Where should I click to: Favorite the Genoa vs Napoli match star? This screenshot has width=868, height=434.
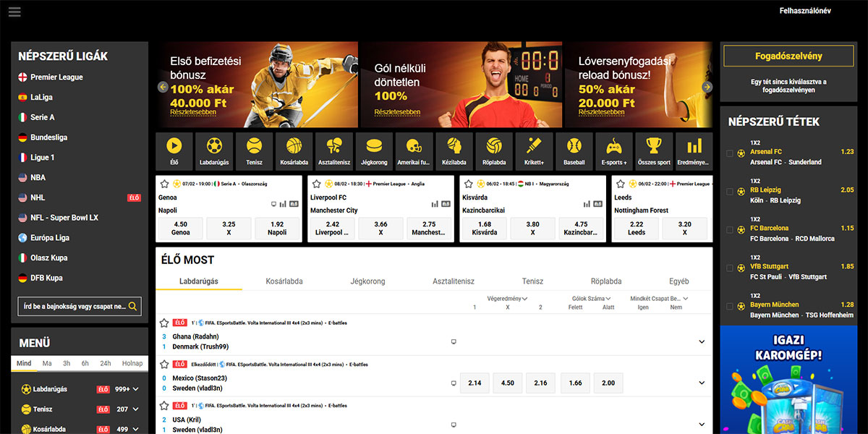pyautogui.click(x=163, y=184)
